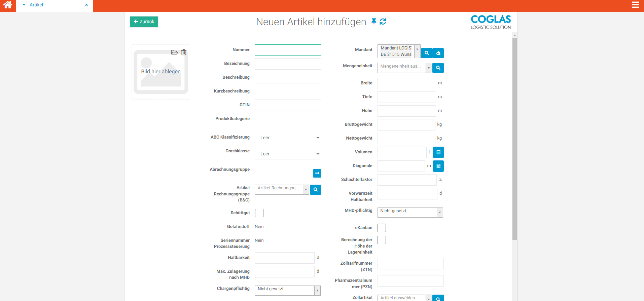Click the refresh icon beside the title

383,22
